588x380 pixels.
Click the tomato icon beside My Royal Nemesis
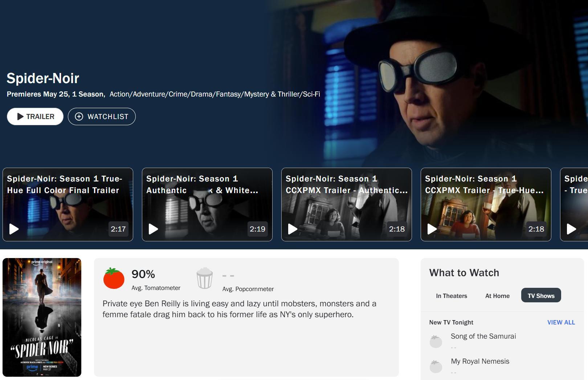(436, 366)
